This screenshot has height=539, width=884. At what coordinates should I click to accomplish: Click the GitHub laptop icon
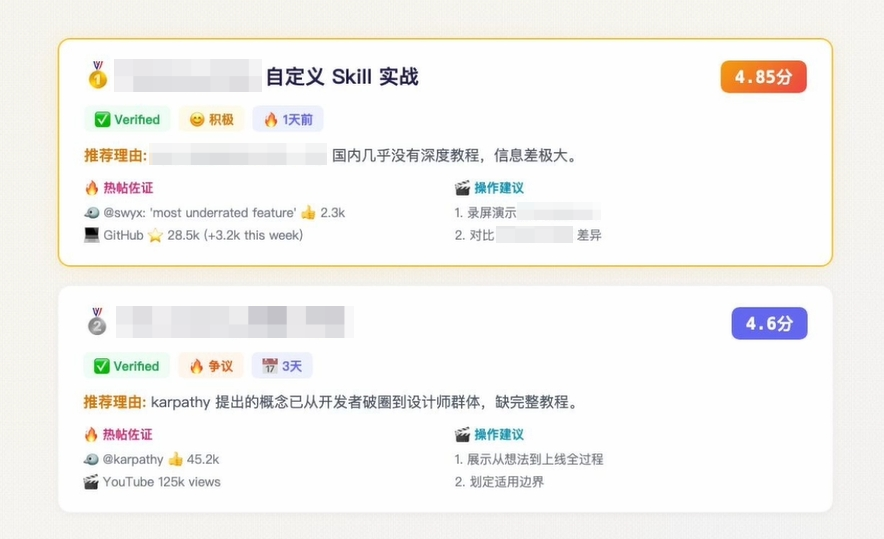pos(92,235)
